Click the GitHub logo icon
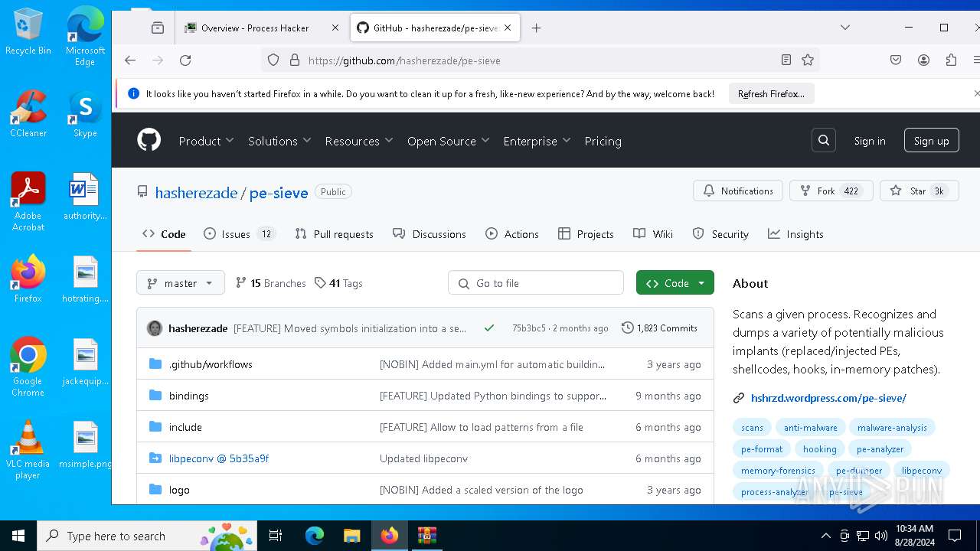Screen dimensions: 980x551 149,140
